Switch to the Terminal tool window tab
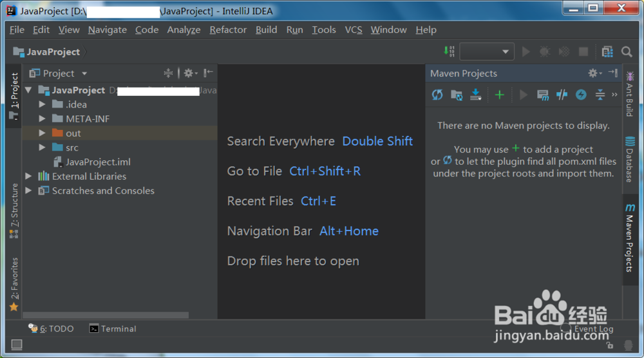 [x=113, y=328]
